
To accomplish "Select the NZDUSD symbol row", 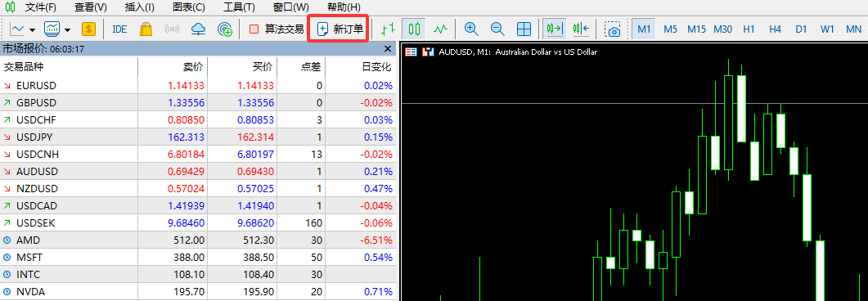I will [198, 189].
